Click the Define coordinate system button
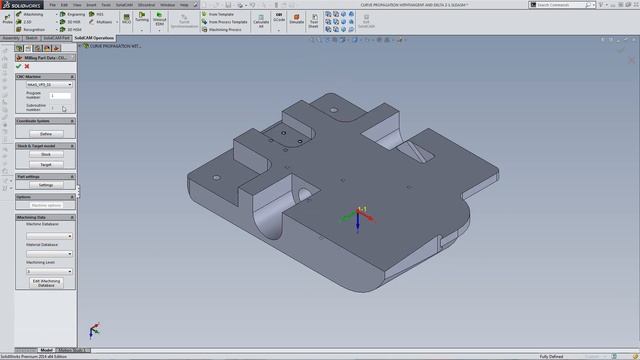 pos(46,134)
